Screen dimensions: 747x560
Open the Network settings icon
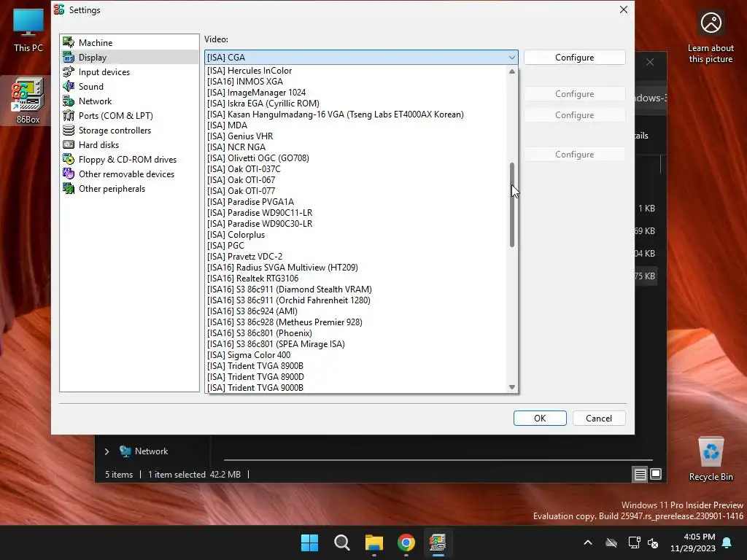[69, 101]
